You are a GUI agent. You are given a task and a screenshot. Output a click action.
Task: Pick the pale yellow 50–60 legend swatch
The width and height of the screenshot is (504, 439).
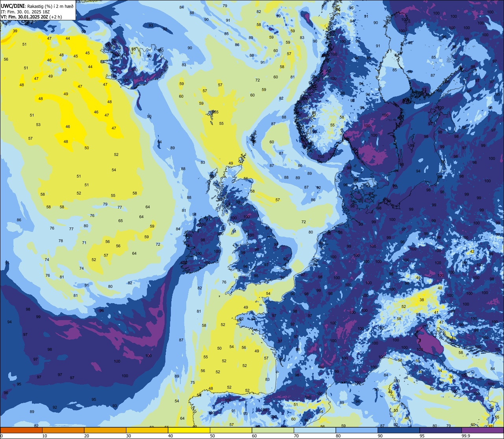tap(231, 430)
